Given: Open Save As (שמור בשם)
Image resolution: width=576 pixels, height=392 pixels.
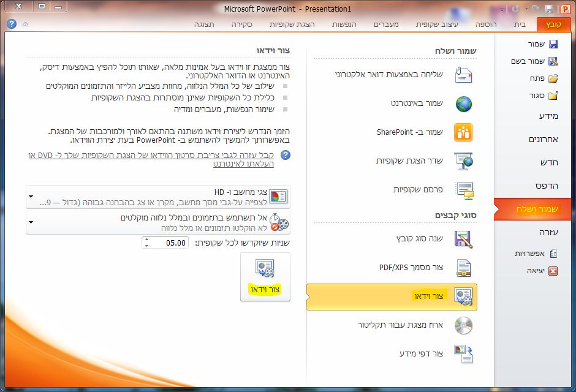Looking at the screenshot, I should pos(534,61).
